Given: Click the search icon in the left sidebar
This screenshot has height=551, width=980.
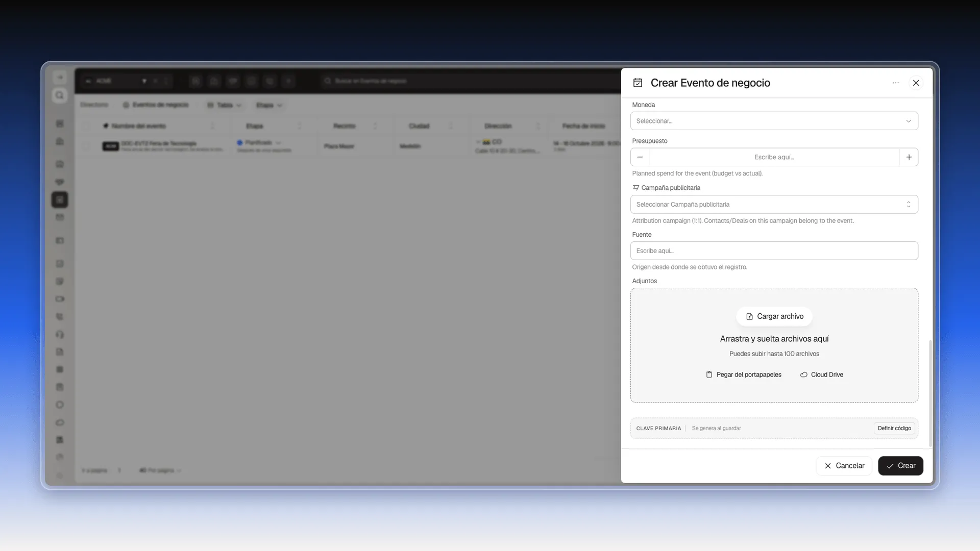Looking at the screenshot, I should [60, 95].
